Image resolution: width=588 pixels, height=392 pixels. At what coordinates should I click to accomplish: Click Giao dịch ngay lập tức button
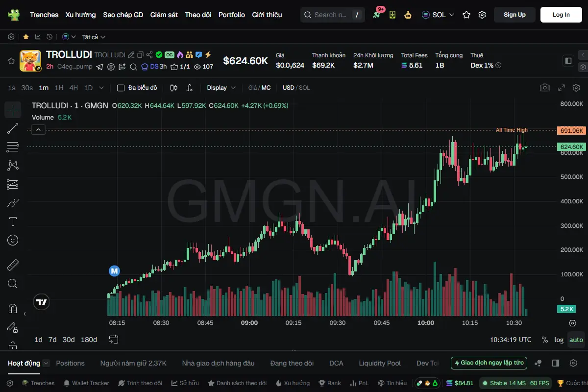[489, 363]
